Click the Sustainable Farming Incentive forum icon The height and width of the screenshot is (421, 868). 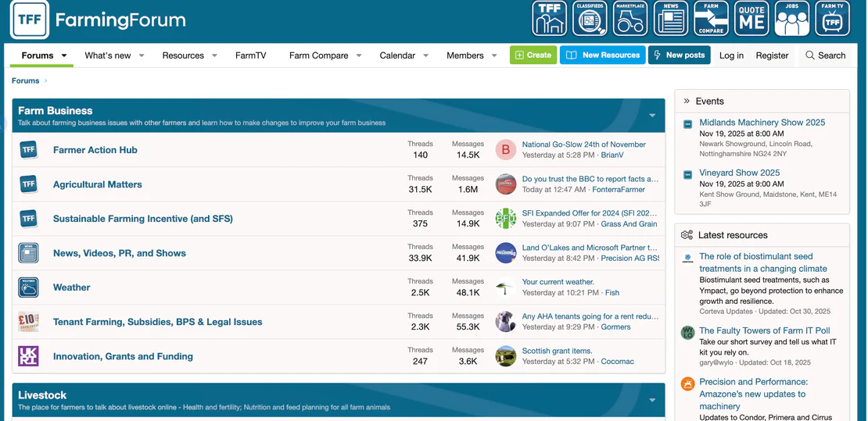28,218
